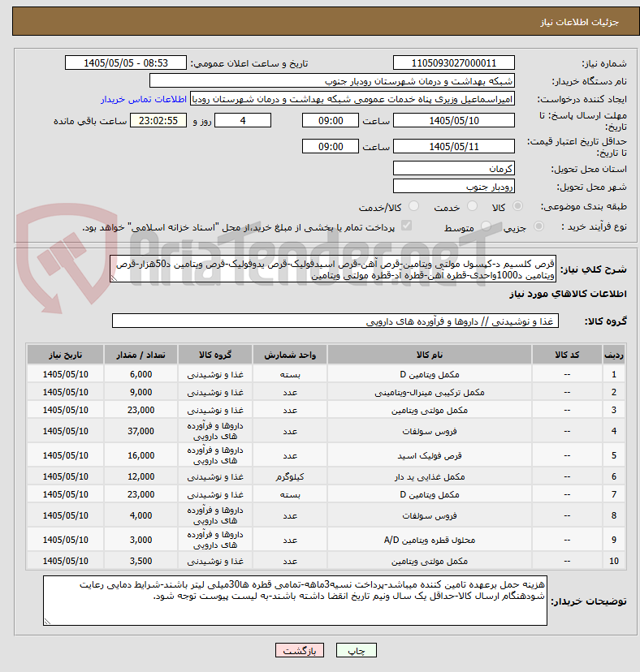The width and height of the screenshot is (640, 672).
Task: Select the کالا radio button
Action: [x=517, y=206]
